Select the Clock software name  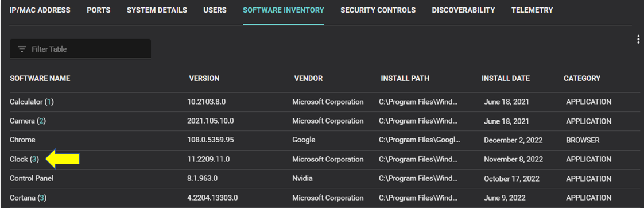19,160
